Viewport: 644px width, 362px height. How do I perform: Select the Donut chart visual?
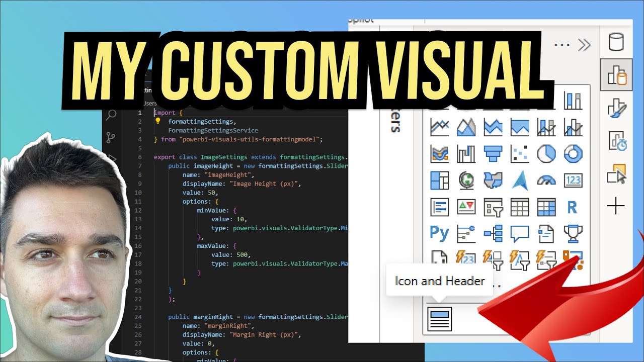(x=573, y=154)
